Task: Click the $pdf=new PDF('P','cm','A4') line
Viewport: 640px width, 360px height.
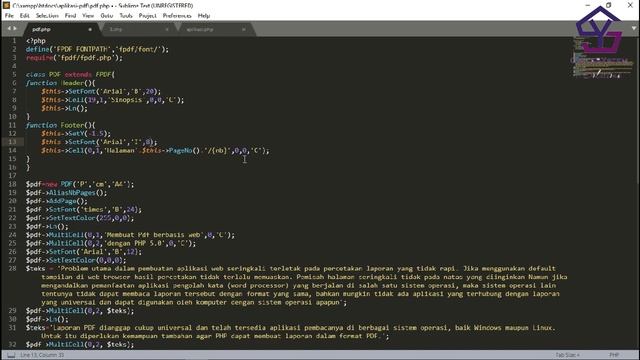Action: (x=80, y=184)
